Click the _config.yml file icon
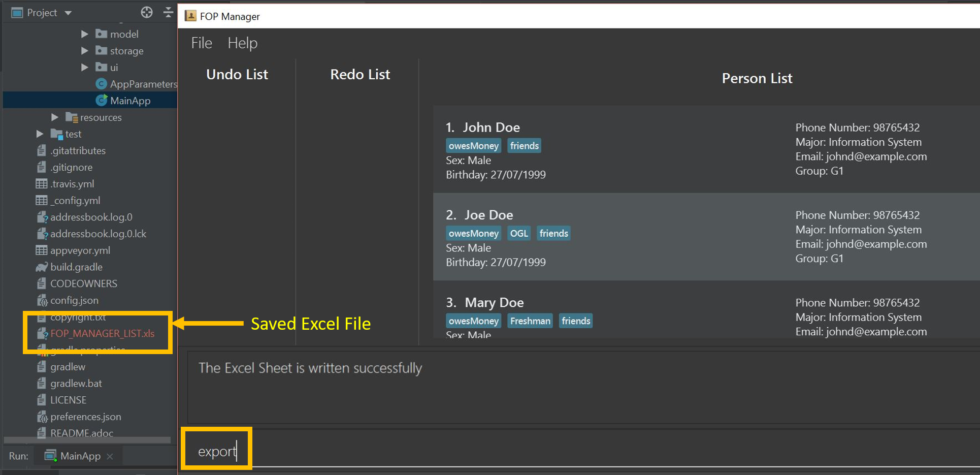Screen dimensions: 980x475 (x=42, y=200)
